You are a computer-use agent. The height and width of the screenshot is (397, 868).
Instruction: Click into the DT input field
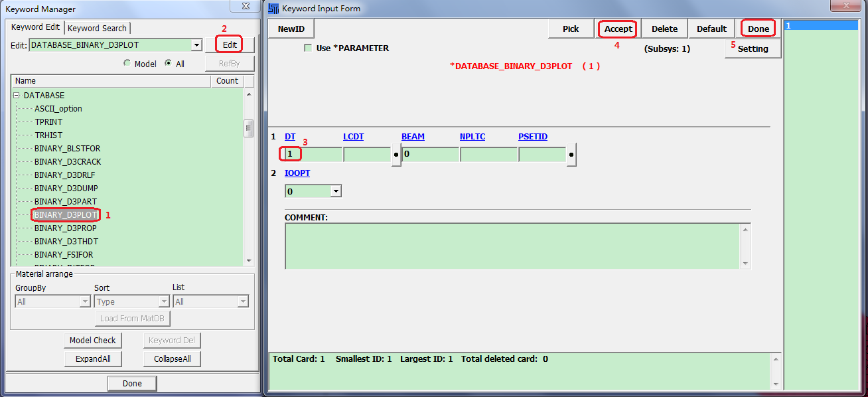(313, 154)
